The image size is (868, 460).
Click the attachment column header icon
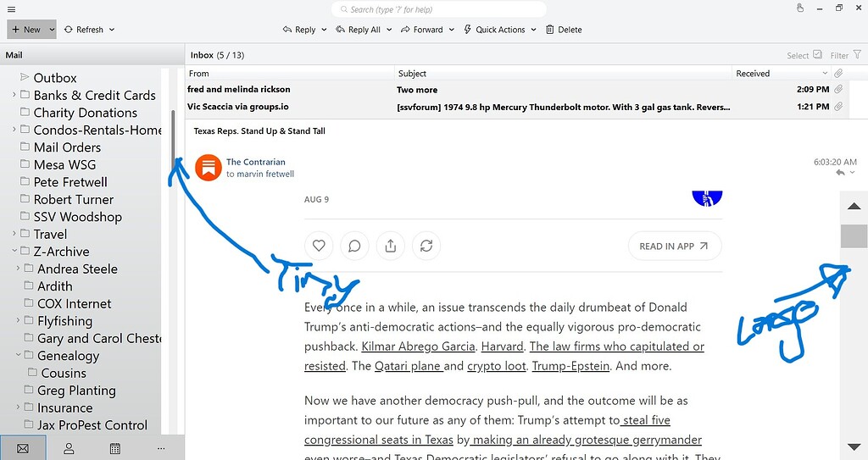(838, 73)
